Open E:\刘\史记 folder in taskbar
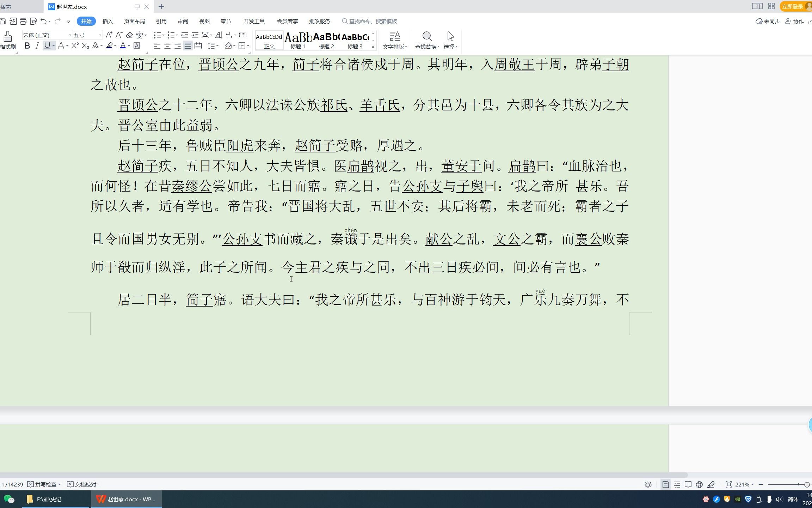Viewport: 812px width, 508px height. (x=56, y=499)
